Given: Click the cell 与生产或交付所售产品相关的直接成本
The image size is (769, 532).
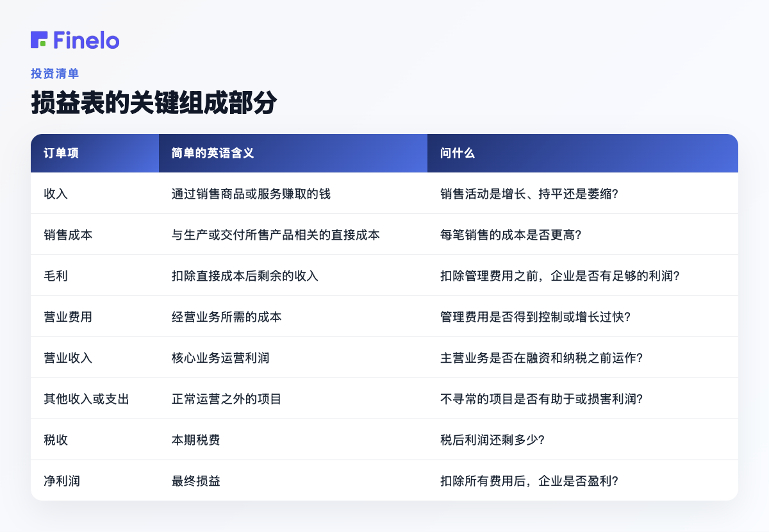Looking at the screenshot, I should [x=276, y=235].
